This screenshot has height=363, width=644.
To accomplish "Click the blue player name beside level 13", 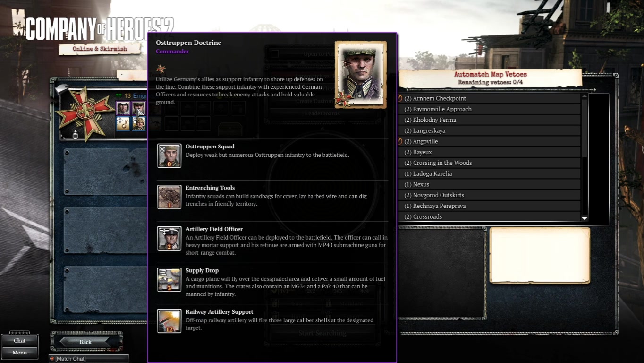I will pyautogui.click(x=140, y=96).
